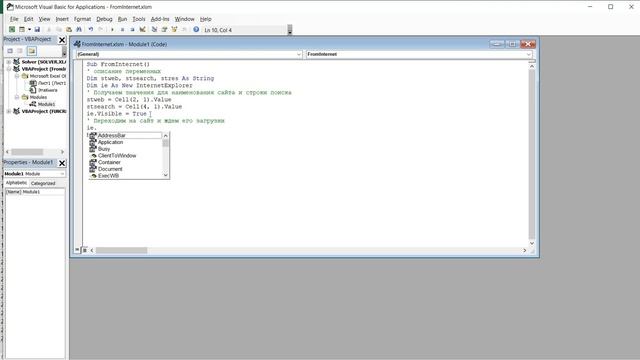Open the Run menu

pyautogui.click(x=122, y=19)
